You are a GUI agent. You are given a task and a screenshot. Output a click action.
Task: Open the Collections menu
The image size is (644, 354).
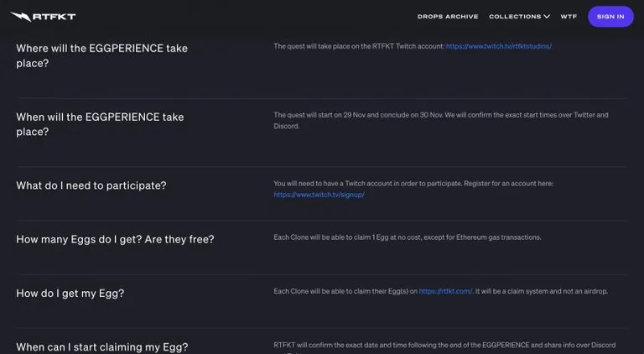[x=519, y=17]
